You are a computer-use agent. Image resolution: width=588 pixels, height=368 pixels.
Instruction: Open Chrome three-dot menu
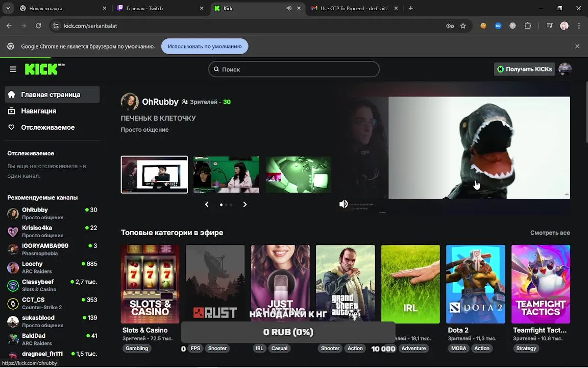click(579, 26)
